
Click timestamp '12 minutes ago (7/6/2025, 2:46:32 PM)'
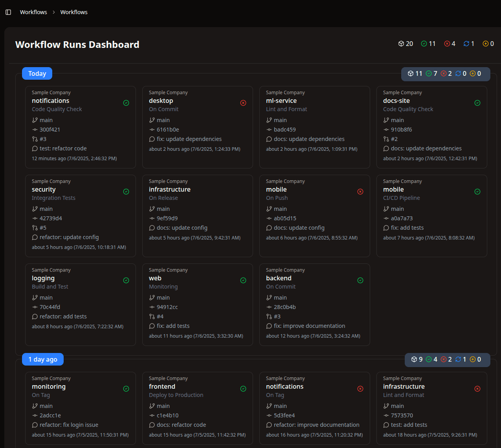74,159
